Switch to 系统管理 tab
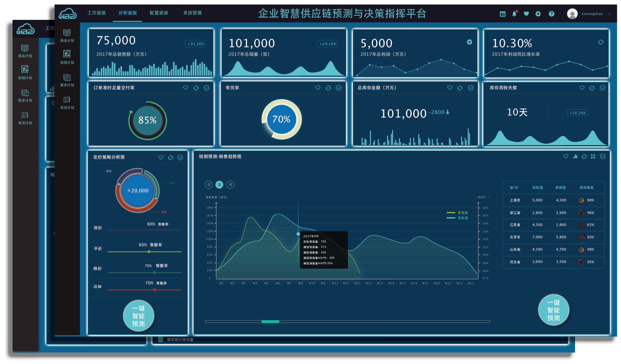The image size is (621, 364). click(x=192, y=13)
